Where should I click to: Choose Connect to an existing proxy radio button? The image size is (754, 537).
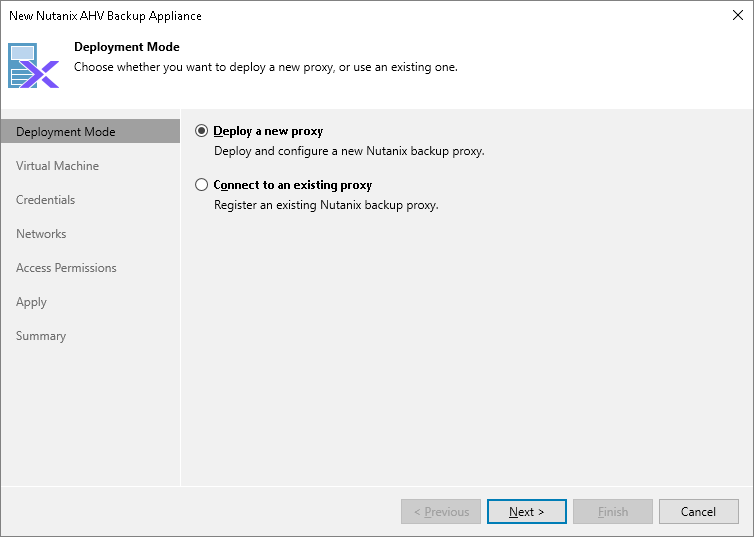click(202, 185)
